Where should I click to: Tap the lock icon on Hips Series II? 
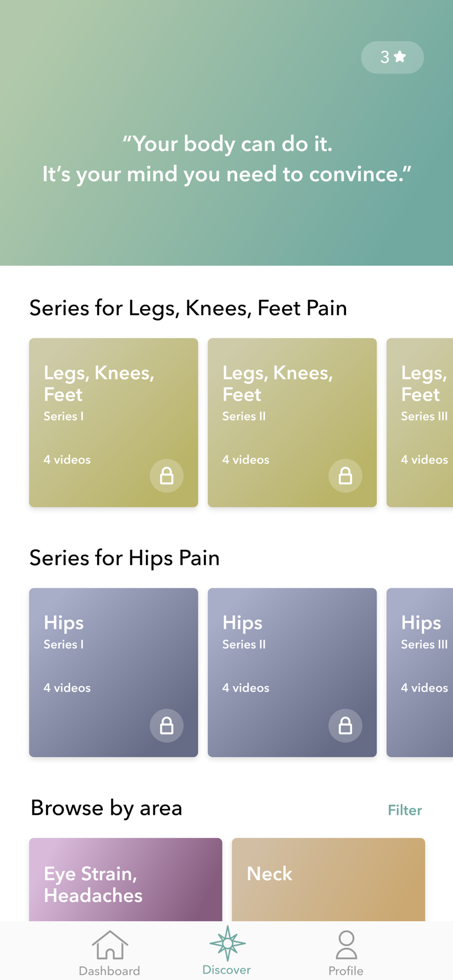pyautogui.click(x=346, y=726)
